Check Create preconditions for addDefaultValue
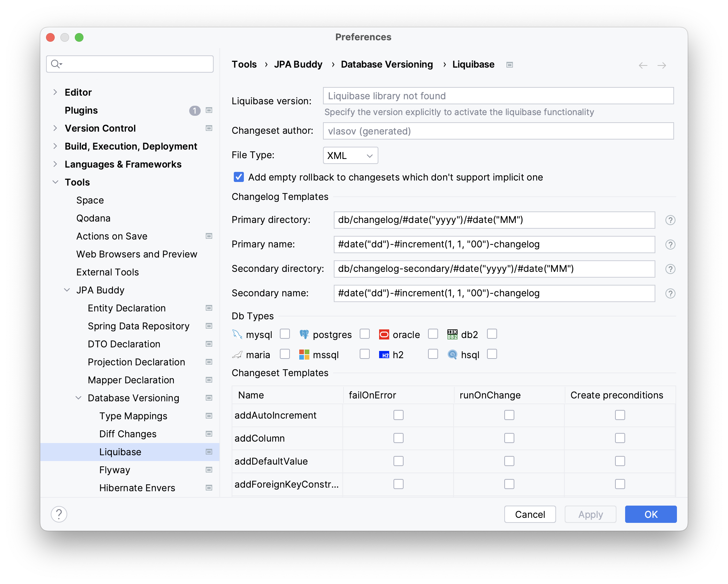The height and width of the screenshot is (584, 728). [620, 461]
